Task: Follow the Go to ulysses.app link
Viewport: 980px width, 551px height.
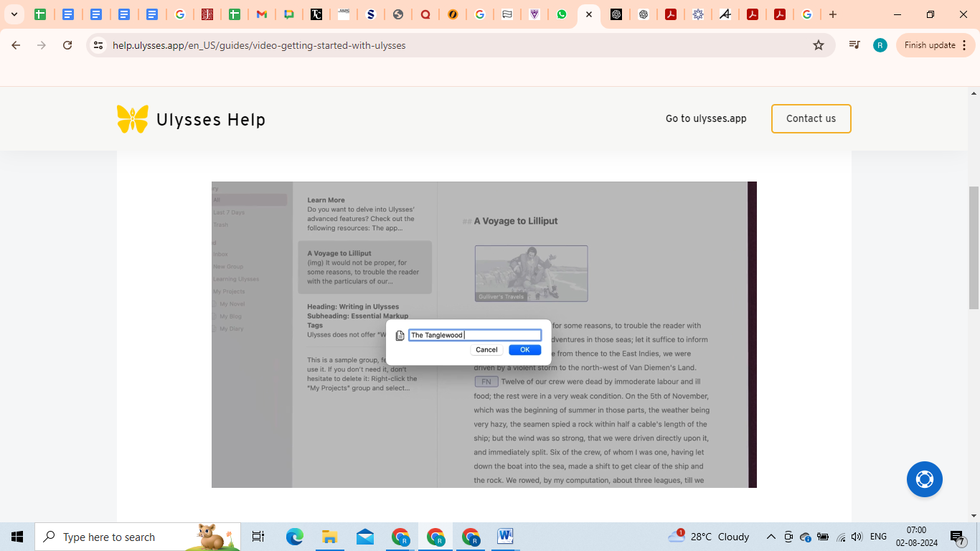Action: 706,118
